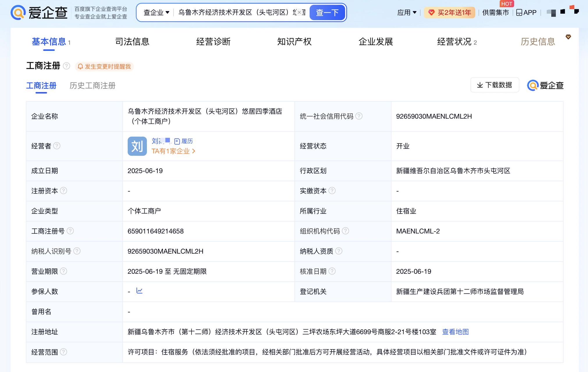Switch to the 司法信息 tab

pos(132,42)
